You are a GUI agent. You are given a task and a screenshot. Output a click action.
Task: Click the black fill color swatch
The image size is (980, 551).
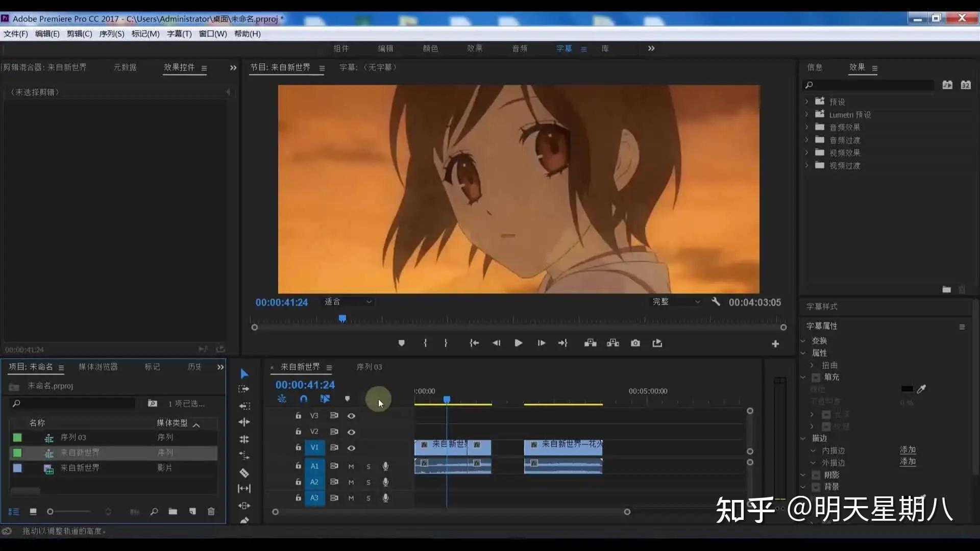pos(907,389)
